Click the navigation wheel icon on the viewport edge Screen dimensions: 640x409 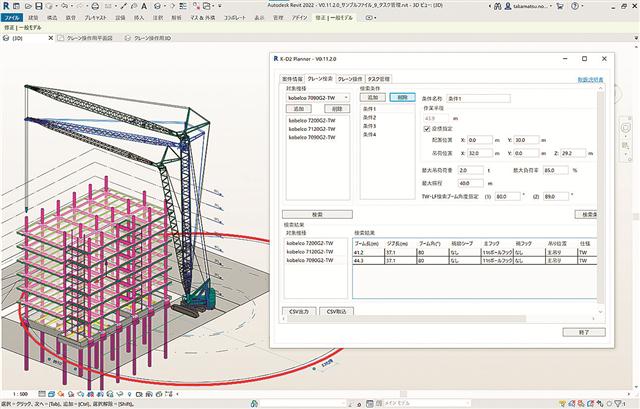tap(625, 128)
